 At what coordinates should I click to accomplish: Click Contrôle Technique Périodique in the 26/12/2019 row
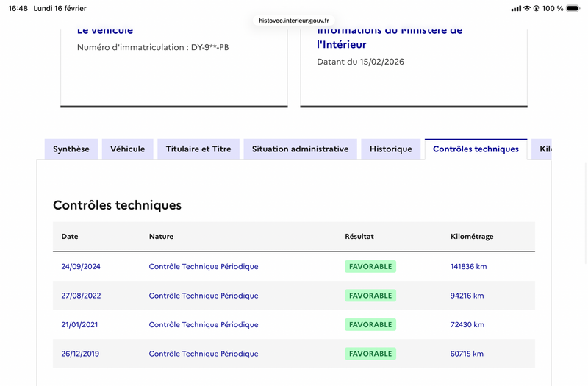click(204, 354)
